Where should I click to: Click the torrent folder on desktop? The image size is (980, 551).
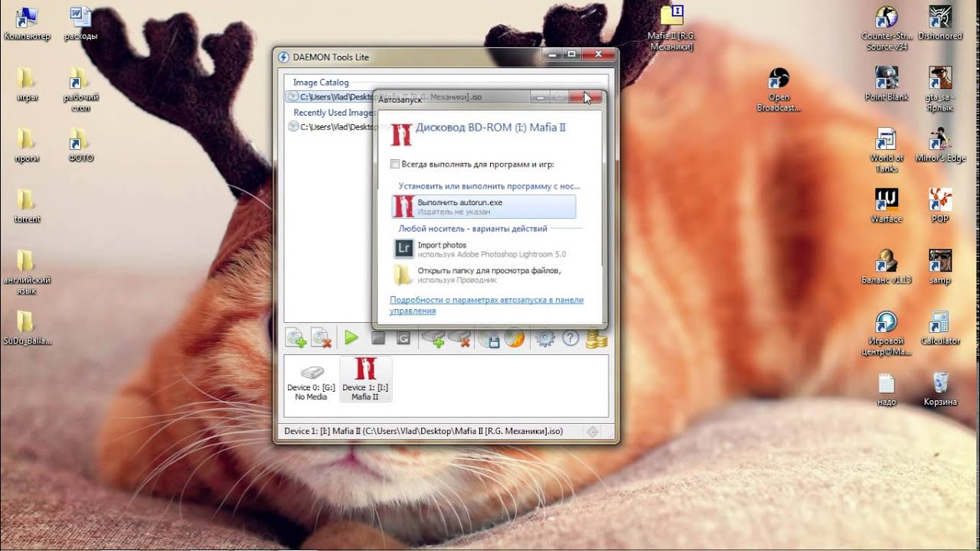tap(27, 206)
